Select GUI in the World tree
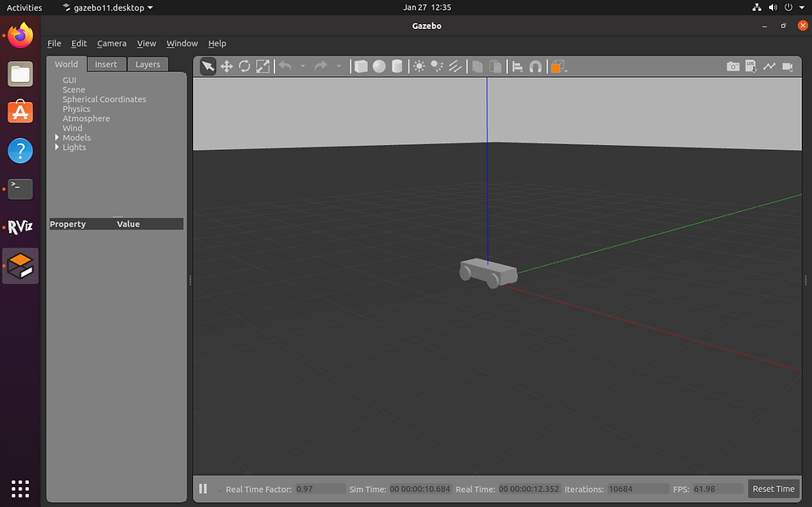 [x=70, y=80]
